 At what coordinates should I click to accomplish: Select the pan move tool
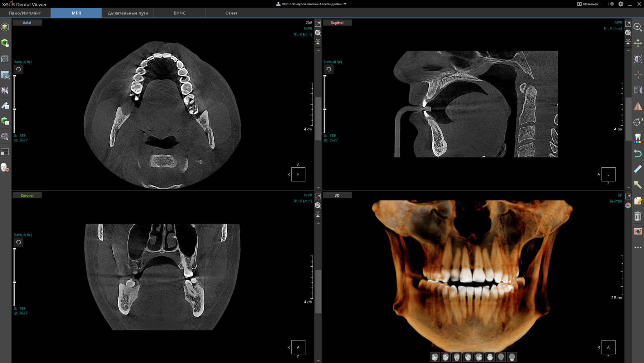(638, 43)
